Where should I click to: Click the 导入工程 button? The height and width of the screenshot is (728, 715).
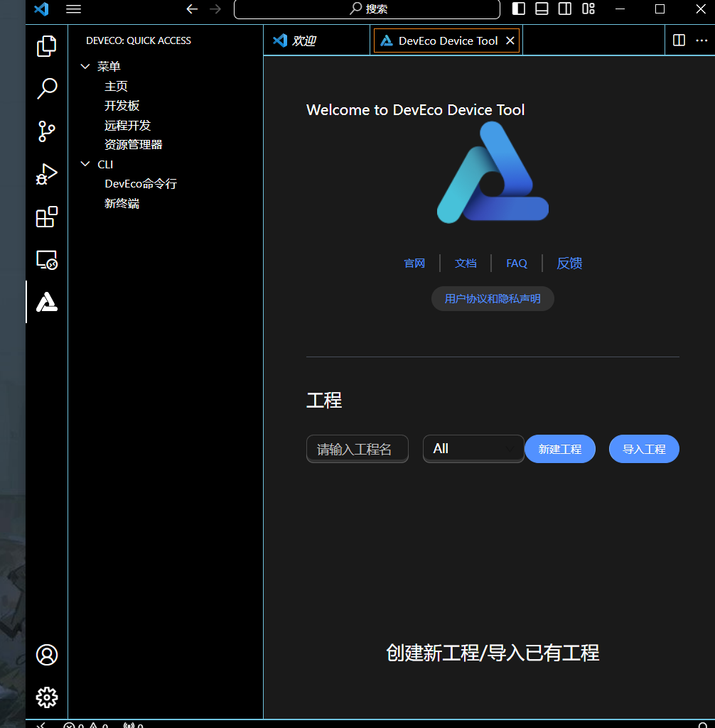[644, 449]
